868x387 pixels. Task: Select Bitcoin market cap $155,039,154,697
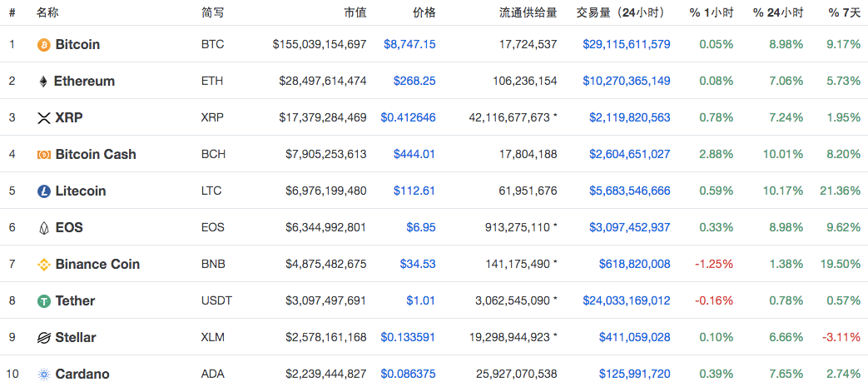pyautogui.click(x=320, y=44)
